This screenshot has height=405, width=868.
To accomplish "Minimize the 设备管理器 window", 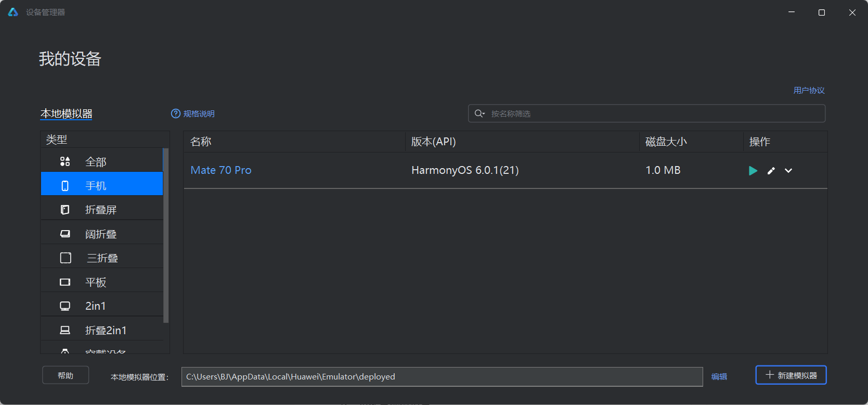I will 792,12.
